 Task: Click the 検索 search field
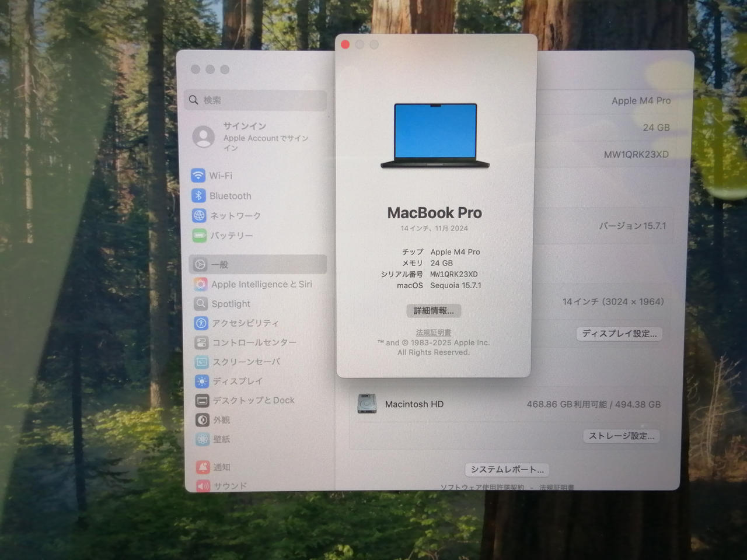point(257,100)
